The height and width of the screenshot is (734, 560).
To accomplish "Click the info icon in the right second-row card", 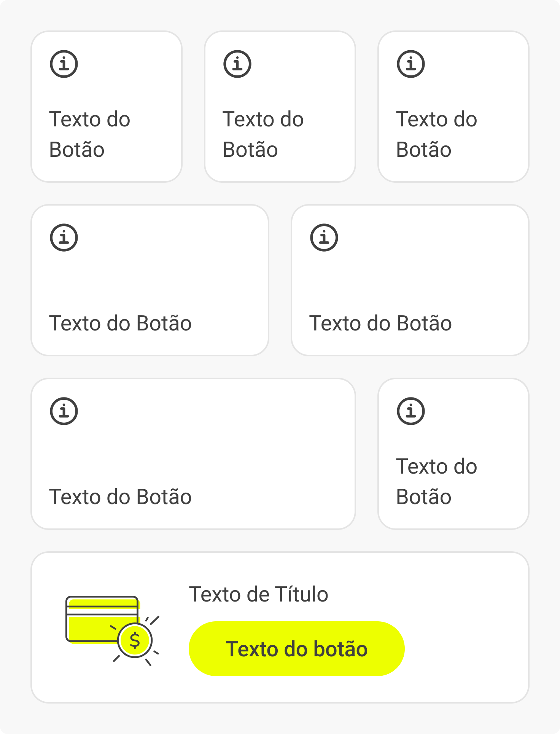I will click(x=324, y=238).
